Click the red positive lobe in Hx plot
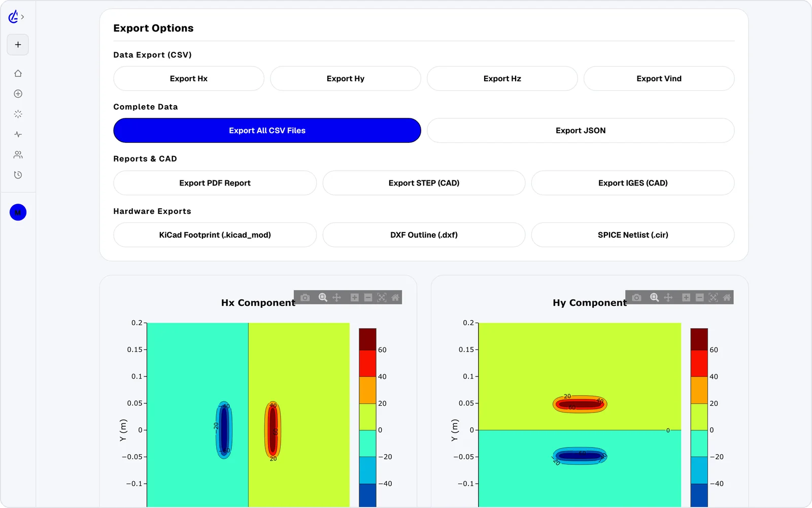 (x=273, y=430)
